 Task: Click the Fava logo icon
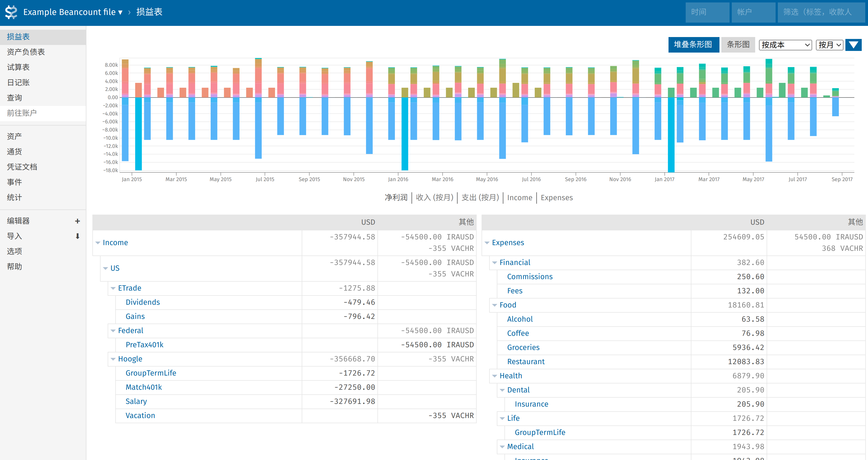click(x=11, y=13)
